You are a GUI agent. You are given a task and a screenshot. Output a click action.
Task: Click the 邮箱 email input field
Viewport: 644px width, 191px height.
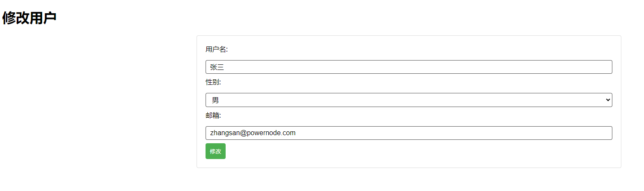click(409, 133)
